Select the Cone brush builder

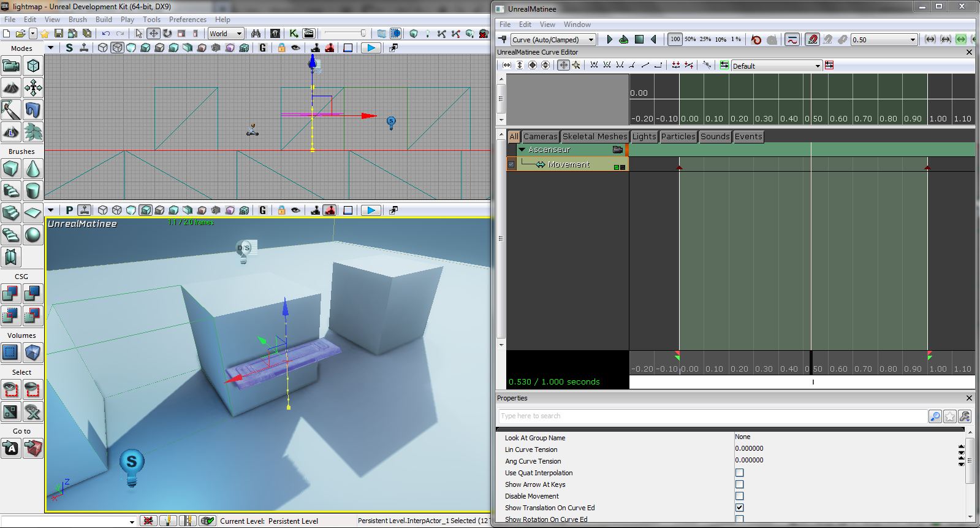[33, 169]
